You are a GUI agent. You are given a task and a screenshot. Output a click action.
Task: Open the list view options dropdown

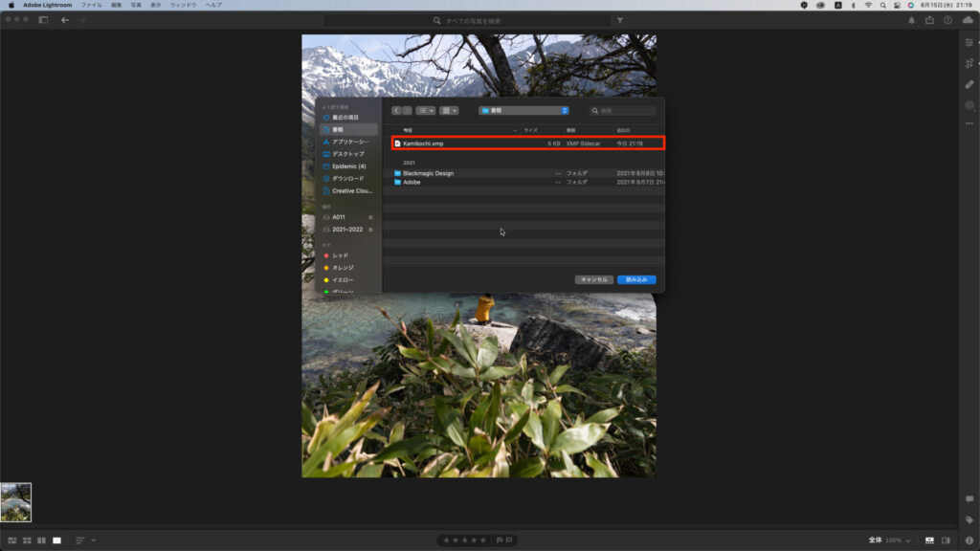point(426,111)
